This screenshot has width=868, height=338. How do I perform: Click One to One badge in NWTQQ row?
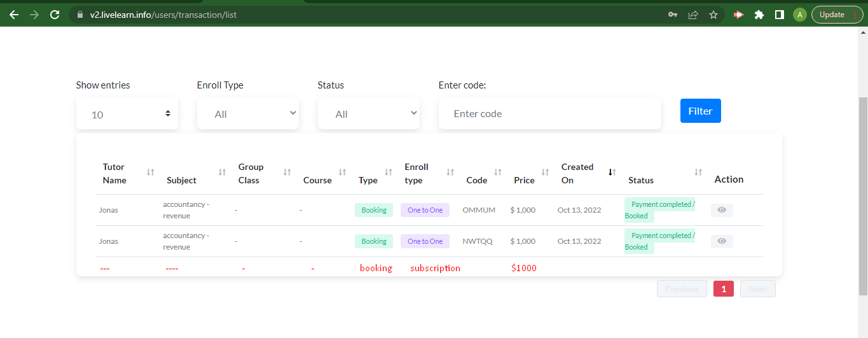tap(425, 241)
